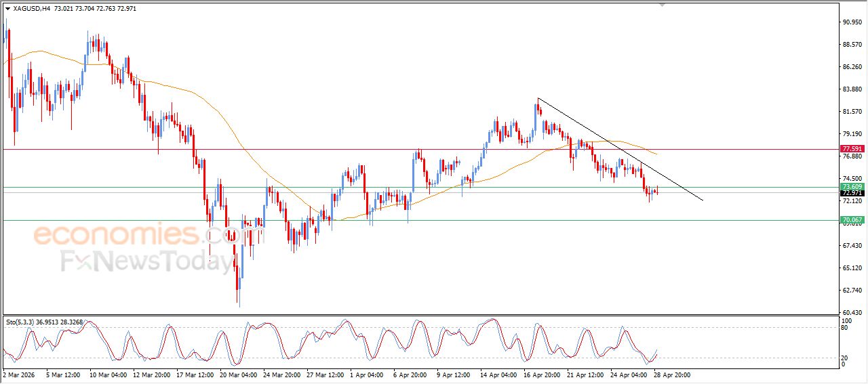Click the 2 Mar 2026 date label
Screen dimensions: 868x384
pyautogui.click(x=18, y=374)
